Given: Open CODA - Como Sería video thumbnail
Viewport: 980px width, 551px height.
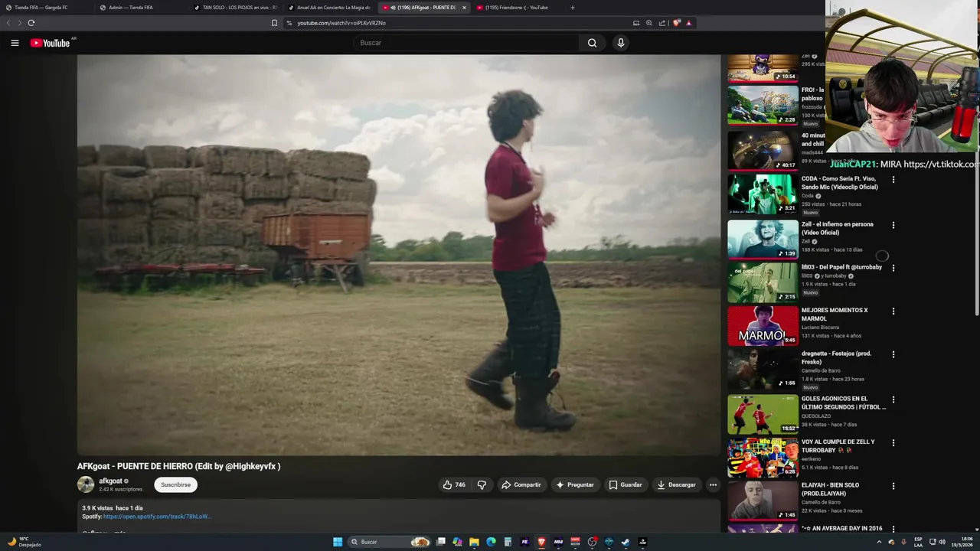Looking at the screenshot, I should click(763, 194).
